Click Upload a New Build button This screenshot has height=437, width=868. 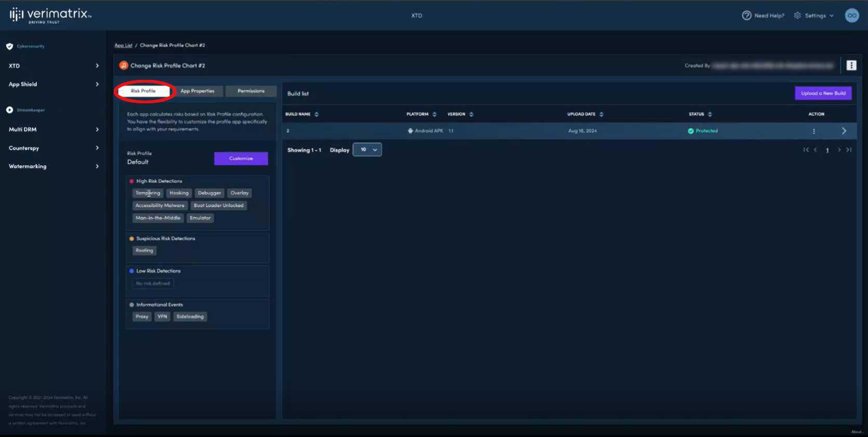click(x=823, y=93)
